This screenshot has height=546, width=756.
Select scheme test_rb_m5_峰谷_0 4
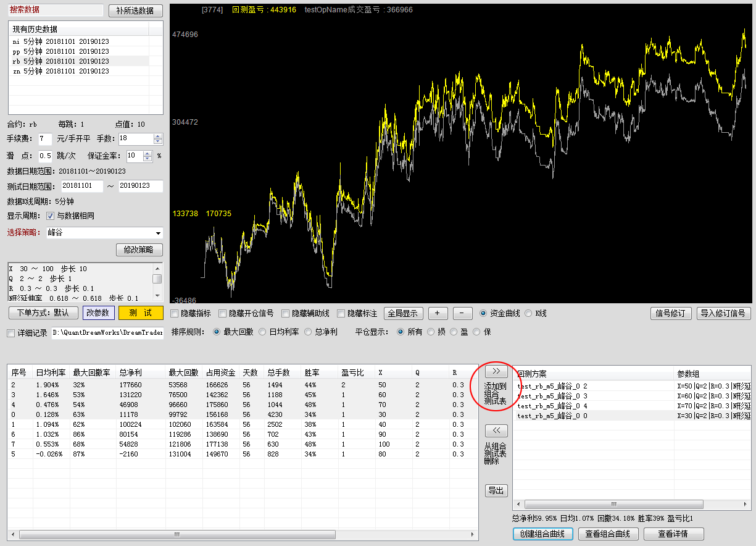pyautogui.click(x=633, y=406)
